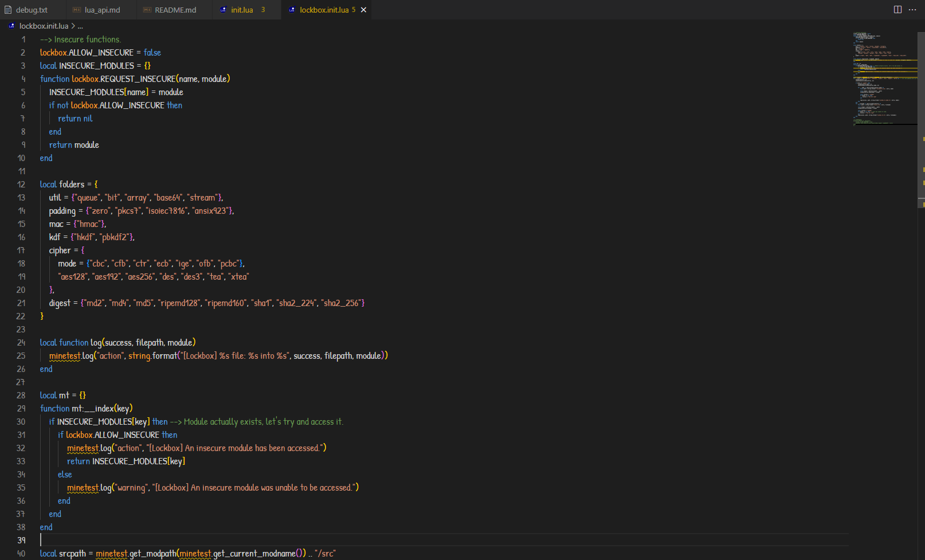Place cursor on REQUEST_INSECURE function name
The height and width of the screenshot is (560, 925).
point(138,79)
